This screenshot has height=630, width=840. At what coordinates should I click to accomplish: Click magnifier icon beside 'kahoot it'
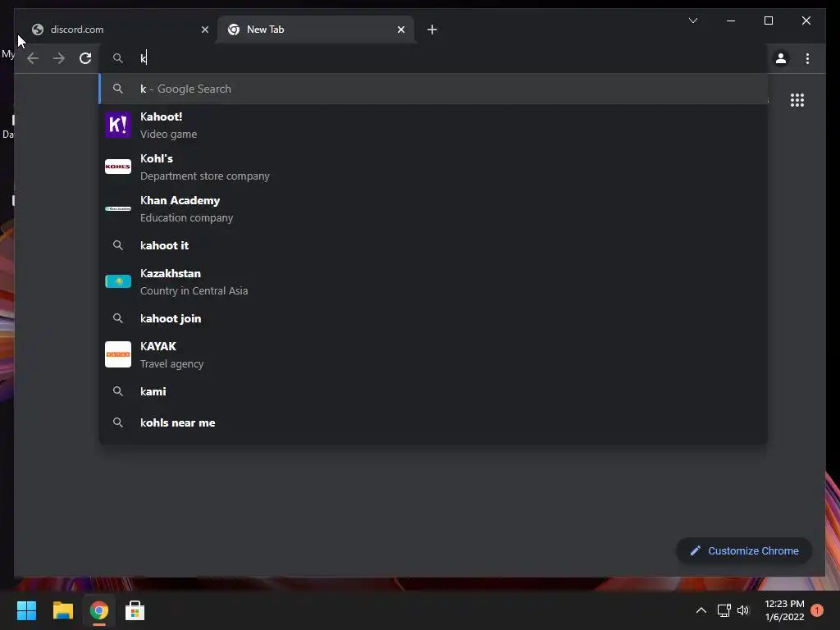pos(118,245)
